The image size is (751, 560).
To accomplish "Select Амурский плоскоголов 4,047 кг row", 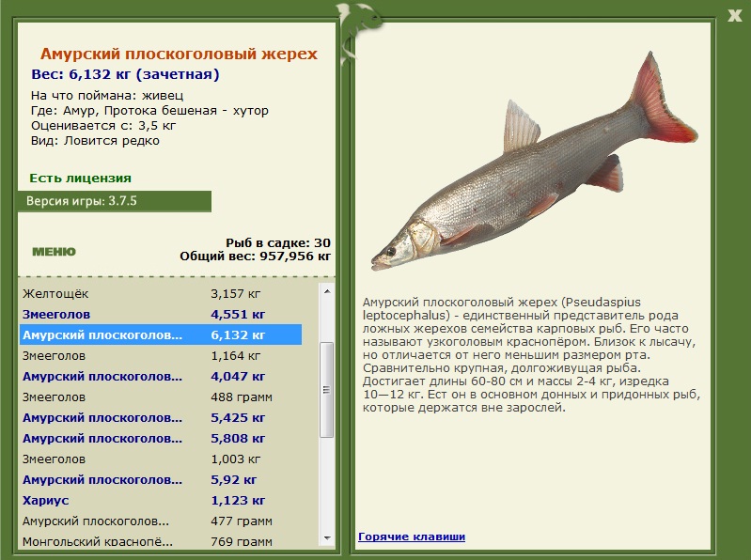I will (161, 376).
